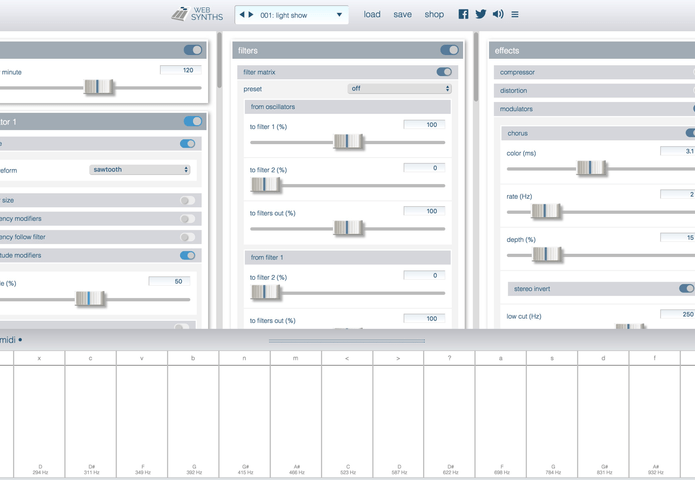Image resolution: width=695 pixels, height=480 pixels.
Task: Open the filter preset dropdown
Action: coord(400,89)
